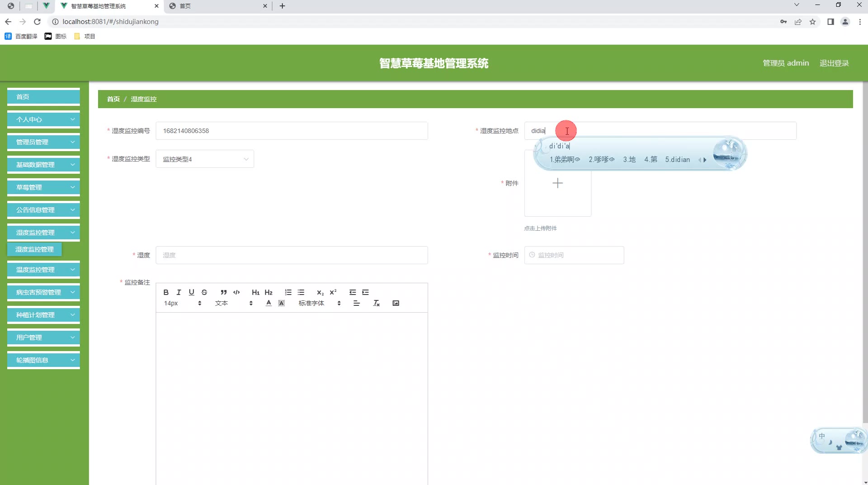Click the plus icon to upload attachment
Viewport: 868px width, 485px height.
click(558, 183)
